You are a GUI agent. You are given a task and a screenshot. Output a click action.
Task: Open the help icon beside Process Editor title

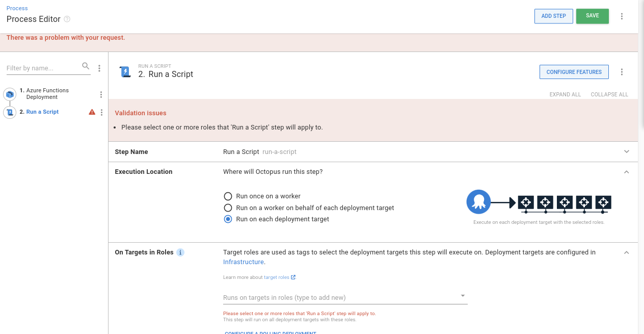pyautogui.click(x=67, y=19)
